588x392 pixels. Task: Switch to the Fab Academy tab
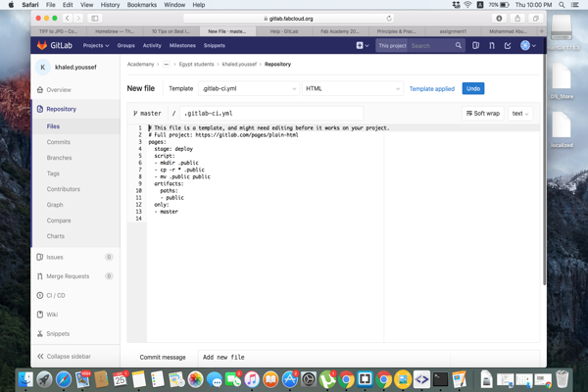pyautogui.click(x=340, y=31)
